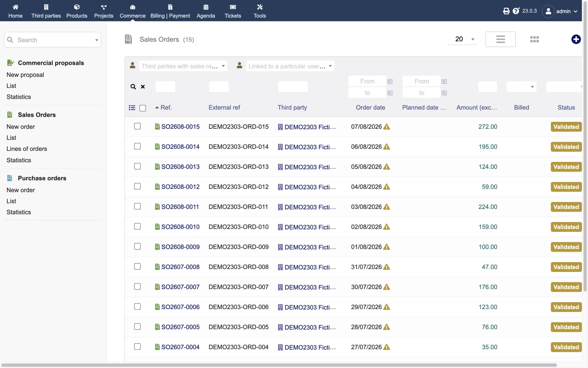Check the box for SO2608-0013
Image resolution: width=588 pixels, height=368 pixels.
pyautogui.click(x=137, y=166)
